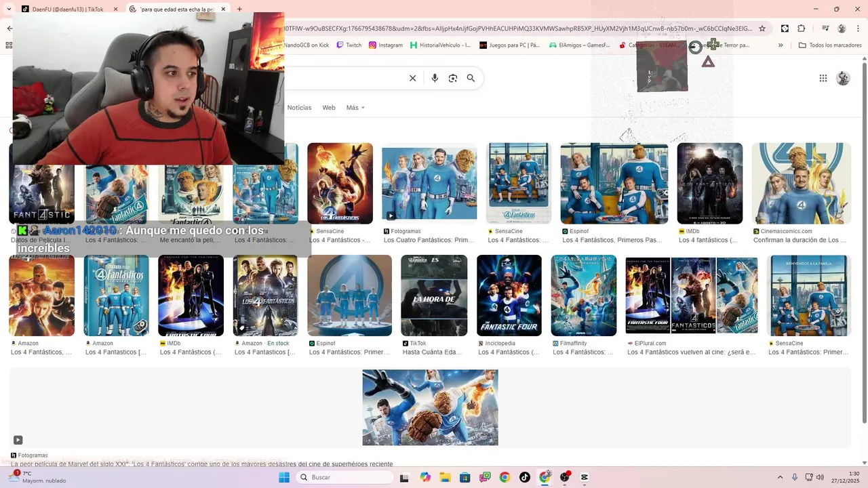This screenshot has height=488, width=868.
Task: Open OBS Studio from the taskbar
Action: click(565, 477)
